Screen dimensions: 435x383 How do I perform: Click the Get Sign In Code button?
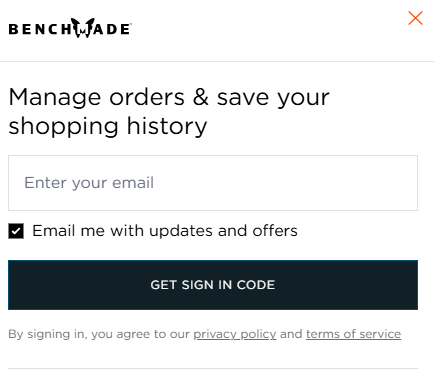[x=213, y=285]
